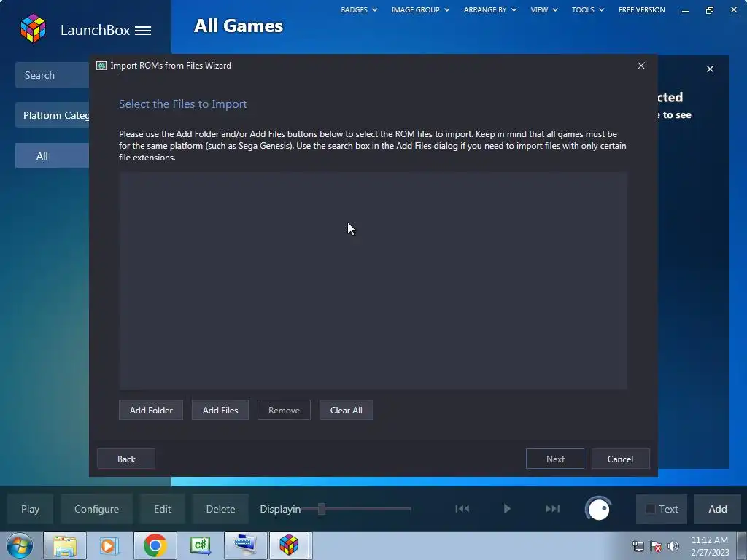Viewport: 747px width, 560px height.
Task: Click the network tray icon
Action: 638,546
